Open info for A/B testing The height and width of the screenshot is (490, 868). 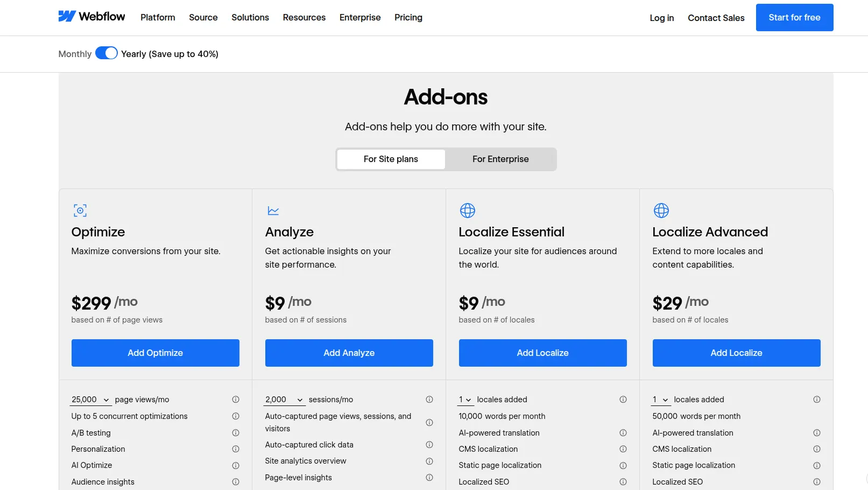click(236, 433)
